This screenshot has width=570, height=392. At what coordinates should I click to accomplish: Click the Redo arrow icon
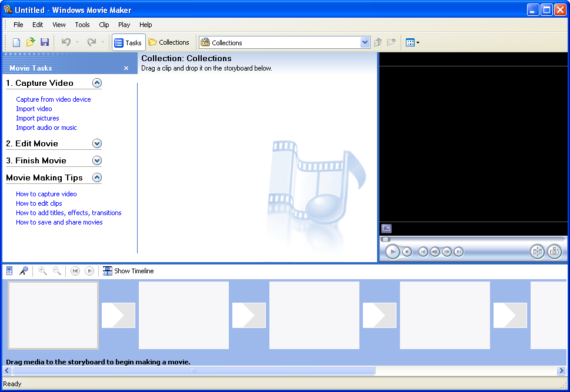tap(91, 42)
